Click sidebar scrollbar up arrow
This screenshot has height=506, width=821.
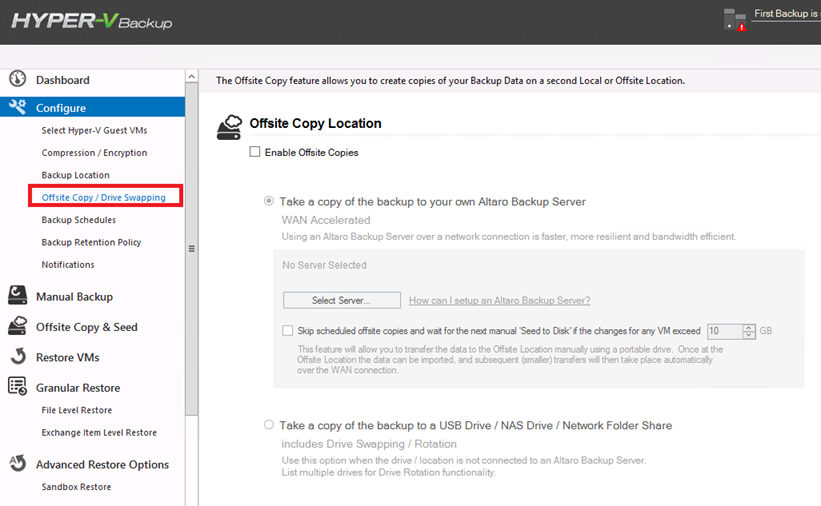(x=192, y=76)
